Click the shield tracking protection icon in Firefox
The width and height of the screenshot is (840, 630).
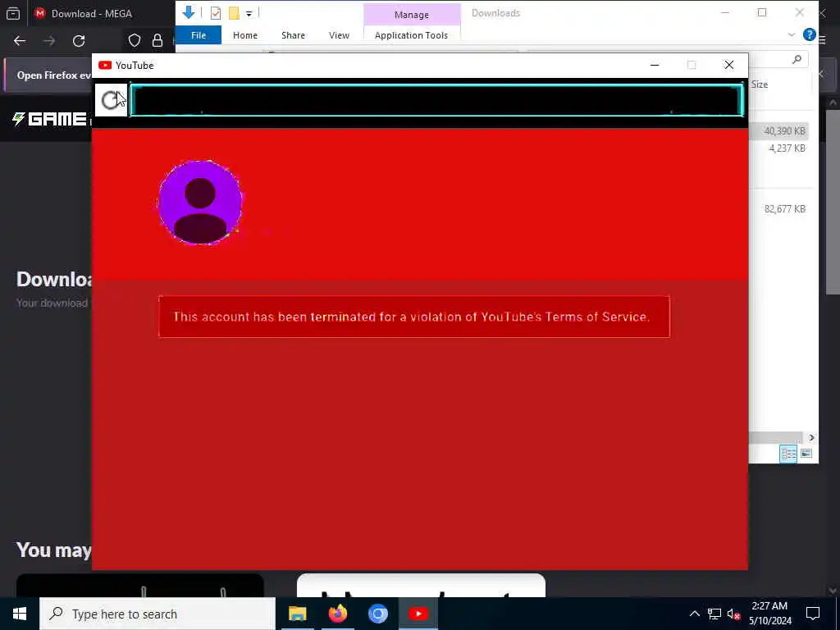[135, 41]
